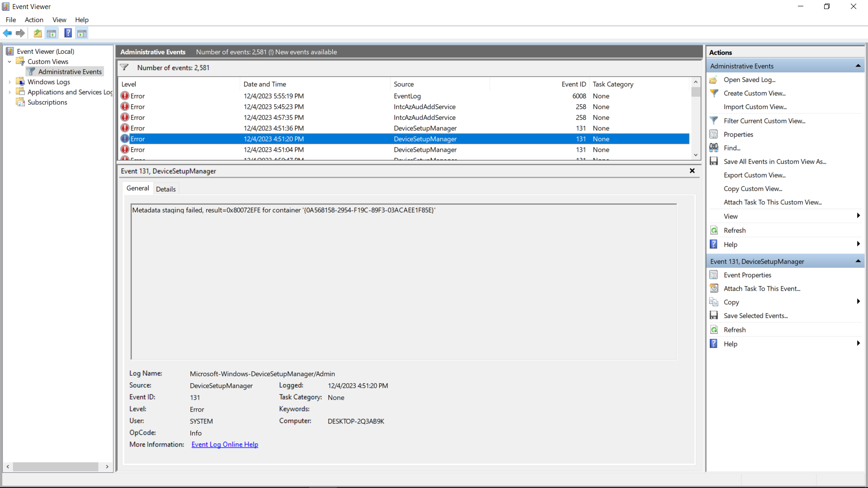Open the Copy submenu arrow

(x=858, y=302)
